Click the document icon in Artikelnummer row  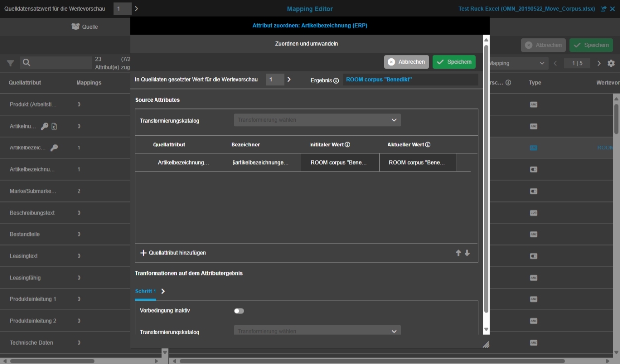[54, 126]
